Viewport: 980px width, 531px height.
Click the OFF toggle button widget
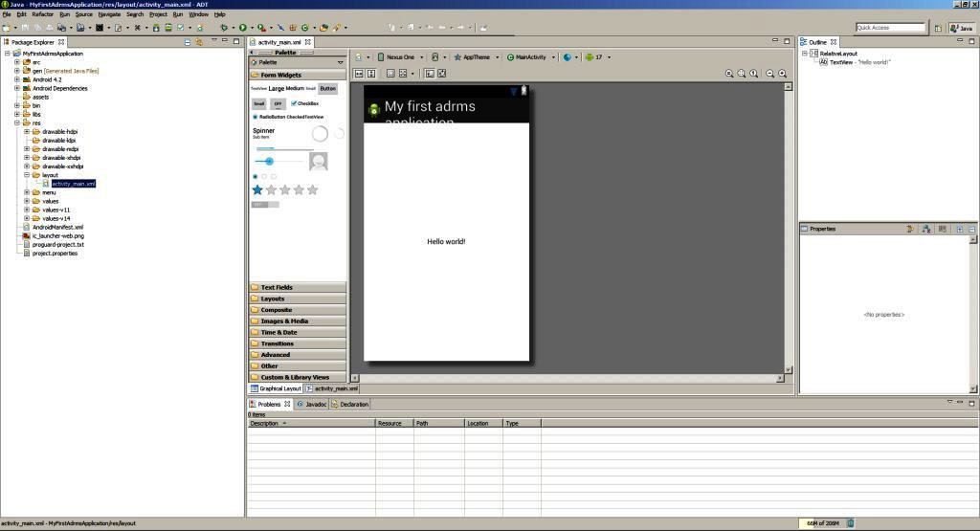click(x=278, y=103)
